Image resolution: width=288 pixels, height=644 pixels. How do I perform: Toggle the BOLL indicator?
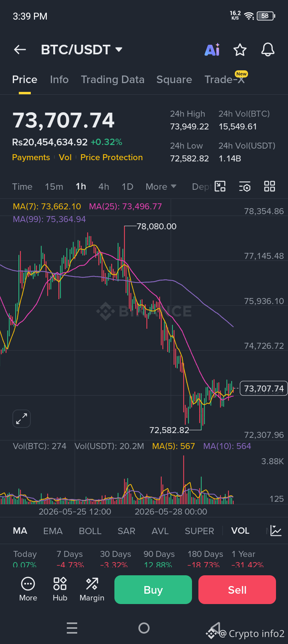90,531
